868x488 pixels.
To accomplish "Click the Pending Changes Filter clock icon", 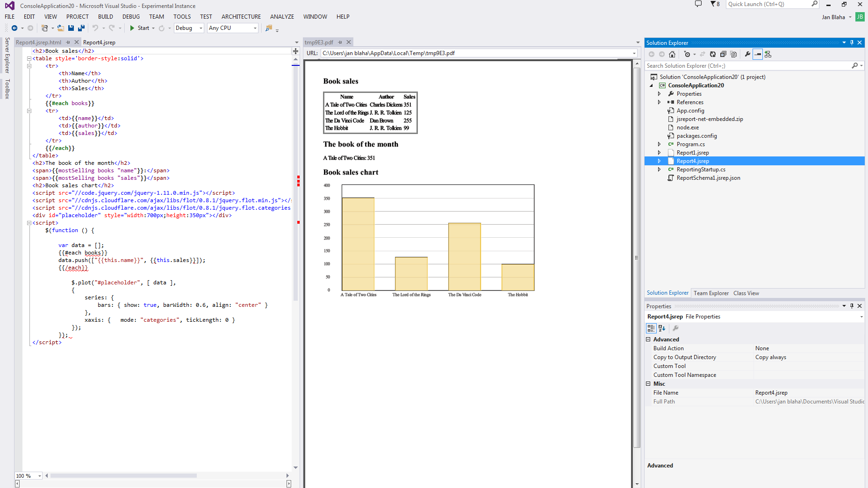I will 687,54.
